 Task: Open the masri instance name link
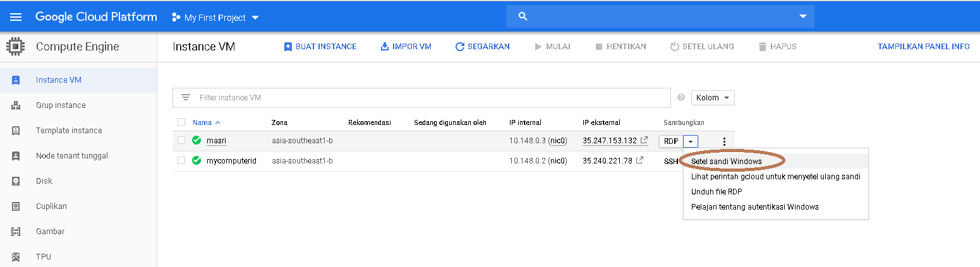(x=216, y=141)
